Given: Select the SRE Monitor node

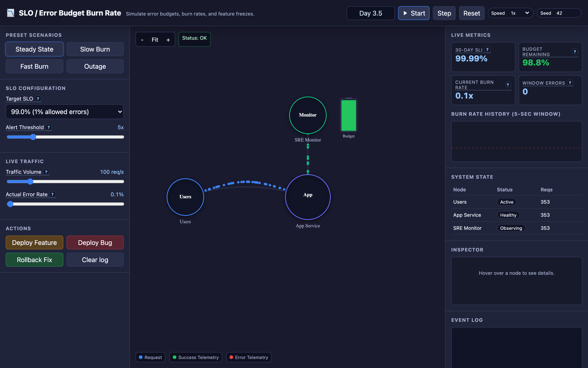Looking at the screenshot, I should (x=308, y=115).
